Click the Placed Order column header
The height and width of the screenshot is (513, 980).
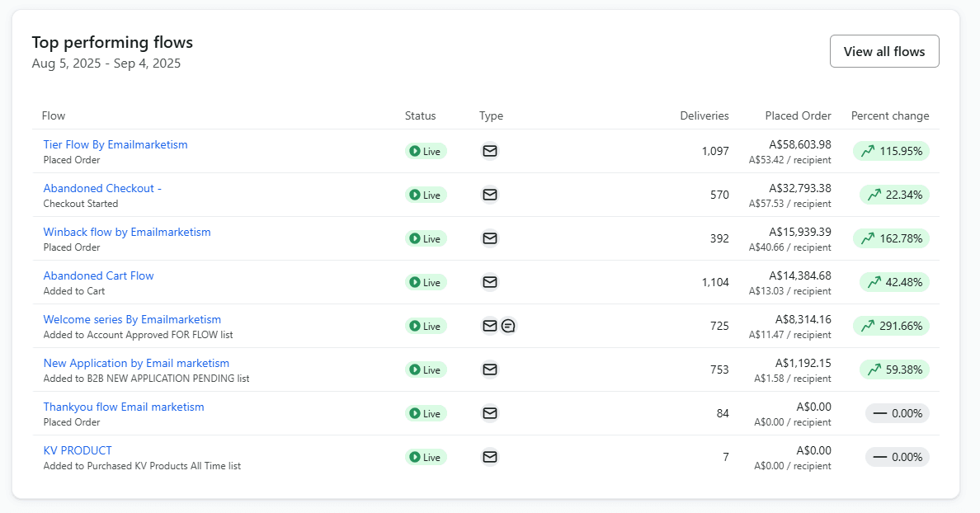click(798, 115)
